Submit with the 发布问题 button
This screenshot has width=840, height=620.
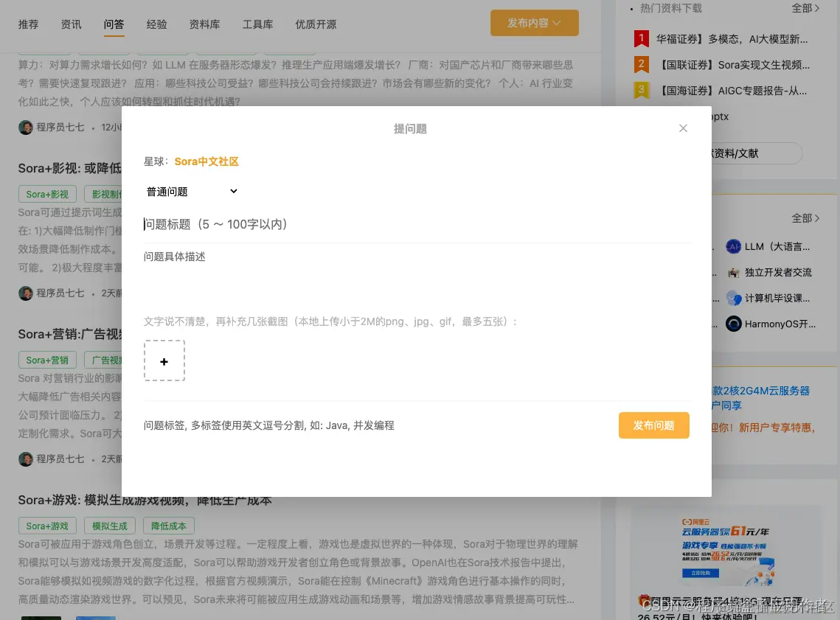(x=653, y=425)
